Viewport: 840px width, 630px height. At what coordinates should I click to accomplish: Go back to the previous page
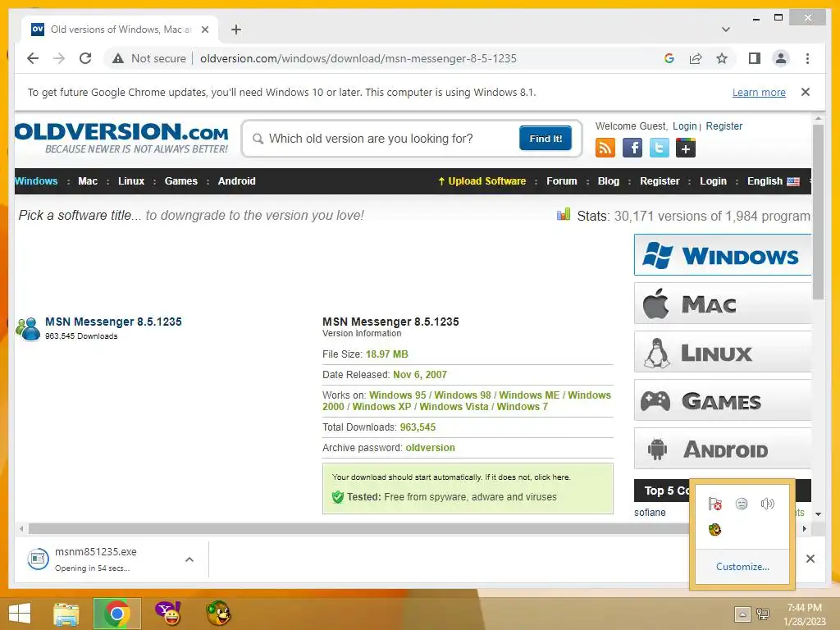coord(33,58)
